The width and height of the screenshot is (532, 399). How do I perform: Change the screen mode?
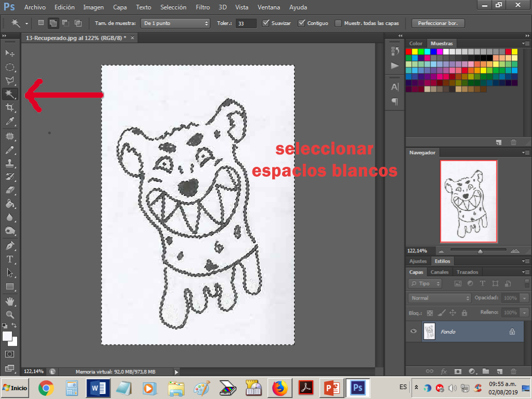10,368
